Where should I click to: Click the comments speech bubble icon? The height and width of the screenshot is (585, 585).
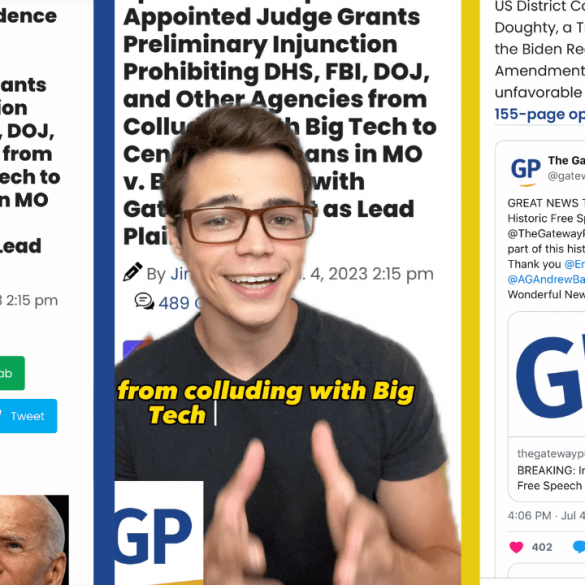(144, 301)
